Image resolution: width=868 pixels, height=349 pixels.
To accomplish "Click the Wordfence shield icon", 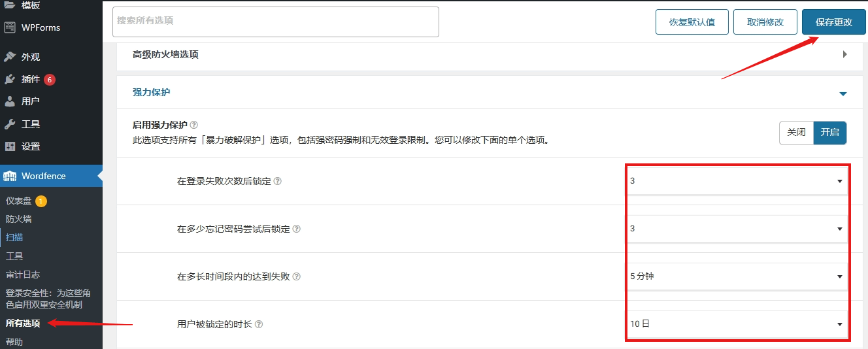I will coord(10,176).
